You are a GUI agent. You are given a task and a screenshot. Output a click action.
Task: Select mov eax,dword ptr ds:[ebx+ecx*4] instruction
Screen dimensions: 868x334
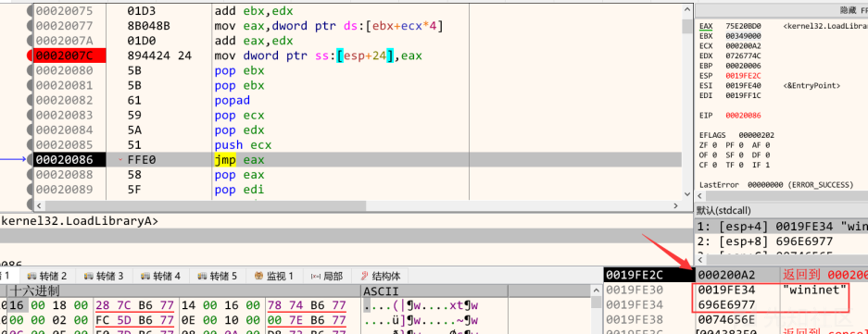[329, 26]
